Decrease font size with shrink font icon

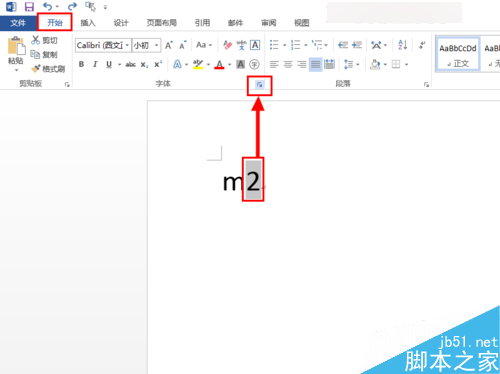pyautogui.click(x=182, y=45)
